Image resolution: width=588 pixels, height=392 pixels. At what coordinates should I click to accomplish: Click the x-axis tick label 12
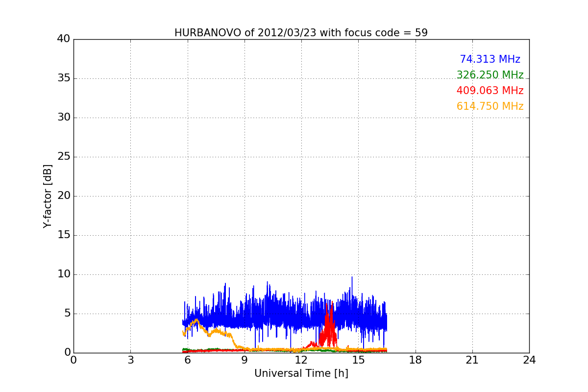coord(301,360)
